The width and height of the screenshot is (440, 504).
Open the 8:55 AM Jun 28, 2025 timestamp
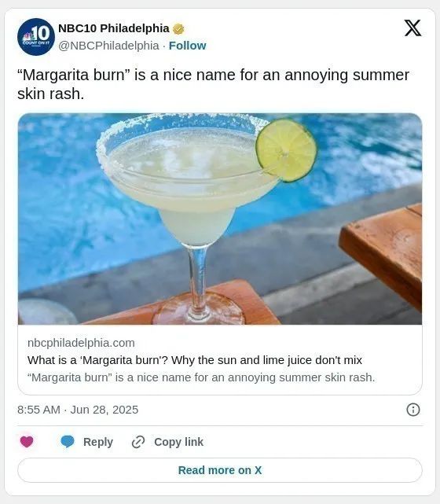78,410
